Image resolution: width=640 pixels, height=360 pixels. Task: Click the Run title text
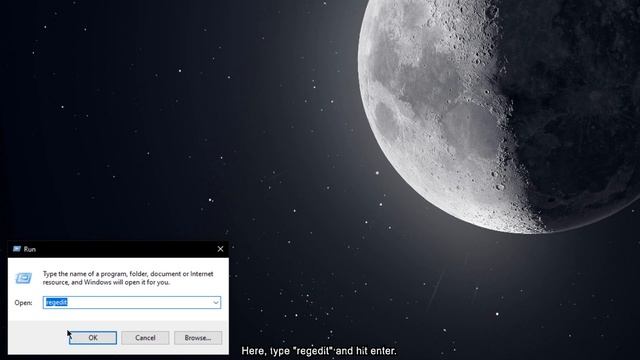coord(29,249)
